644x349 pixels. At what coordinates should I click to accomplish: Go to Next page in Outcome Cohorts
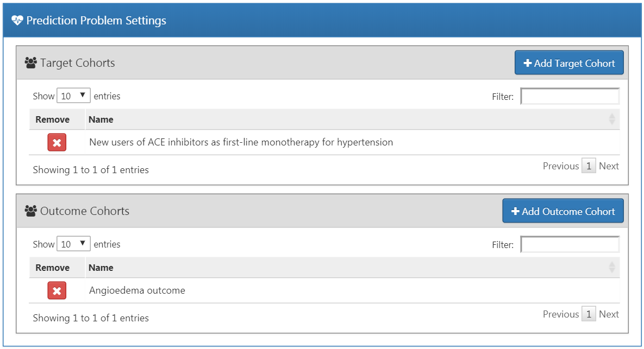pyautogui.click(x=609, y=314)
